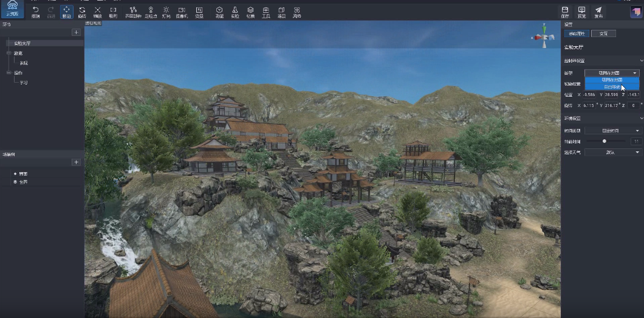The height and width of the screenshot is (318, 644).
Task: Open the Lighting (灯光) tool
Action: 166,11
